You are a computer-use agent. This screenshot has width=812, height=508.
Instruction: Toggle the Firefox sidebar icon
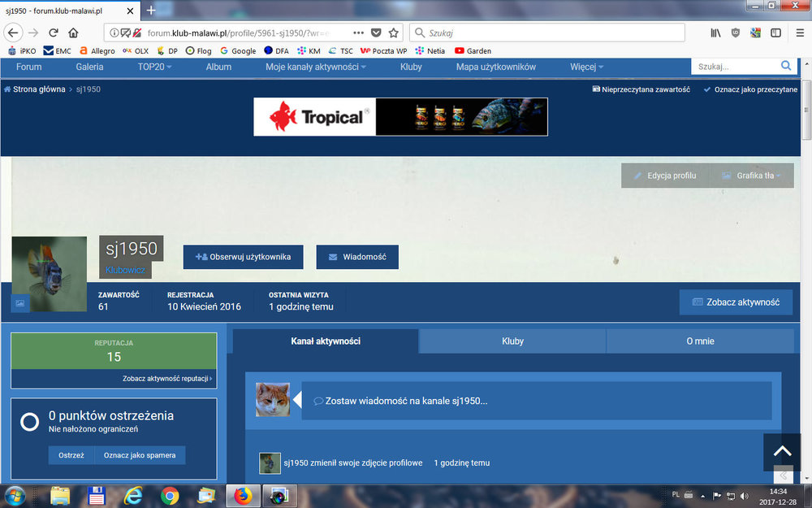pyautogui.click(x=775, y=33)
